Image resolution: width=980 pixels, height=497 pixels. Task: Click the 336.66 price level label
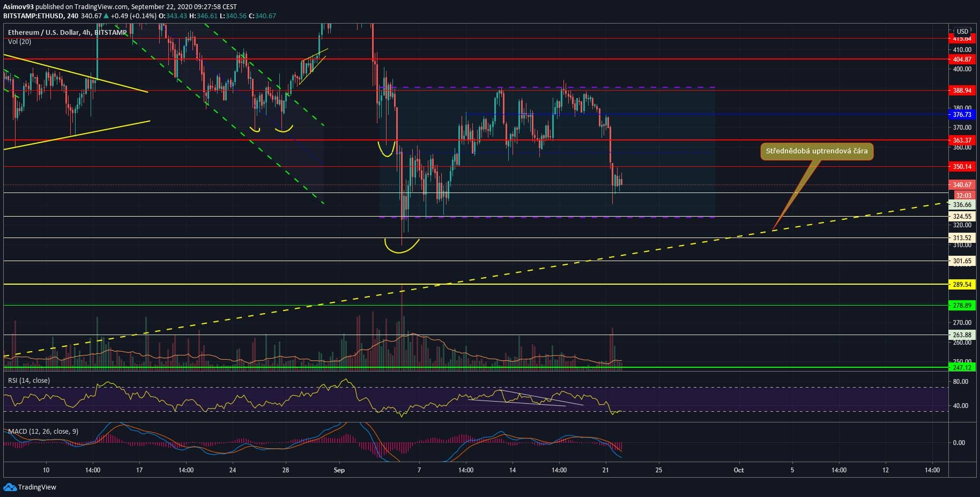tap(962, 205)
